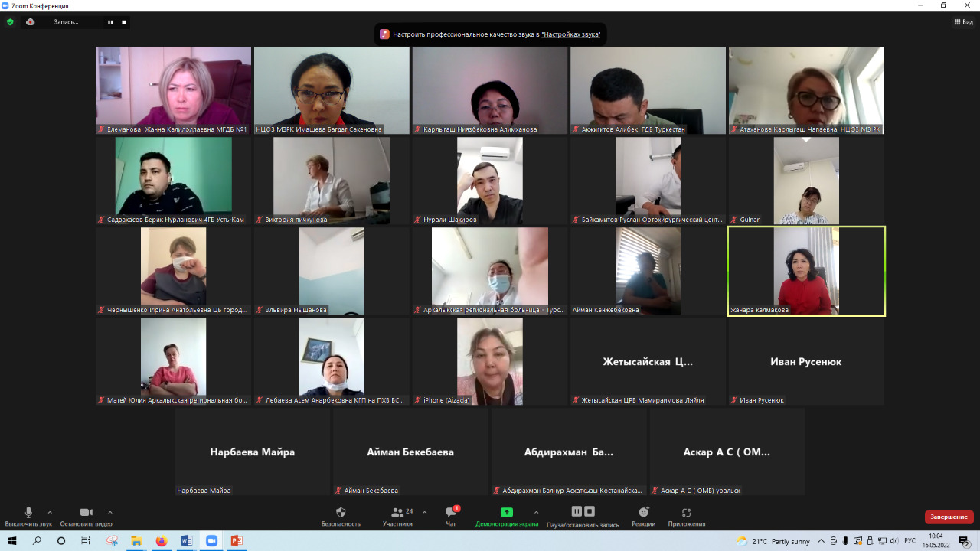Open the Безопасность security shield menu
Screen dimensions: 980x551
341,517
